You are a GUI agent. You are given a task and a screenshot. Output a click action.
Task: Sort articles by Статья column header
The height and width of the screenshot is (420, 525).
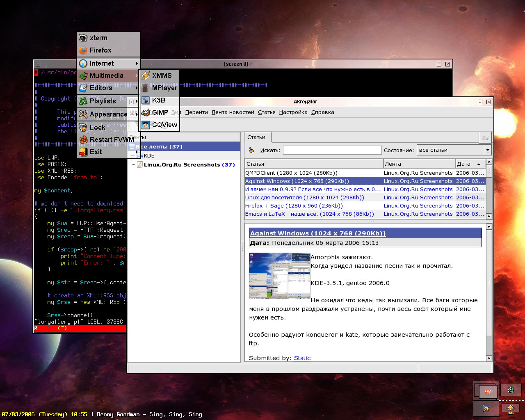[314, 164]
